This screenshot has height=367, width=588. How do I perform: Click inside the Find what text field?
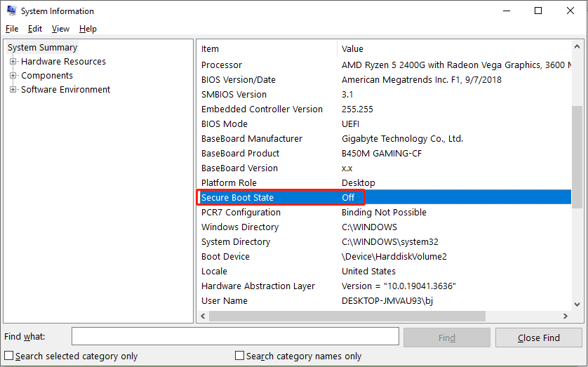pyautogui.click(x=235, y=337)
